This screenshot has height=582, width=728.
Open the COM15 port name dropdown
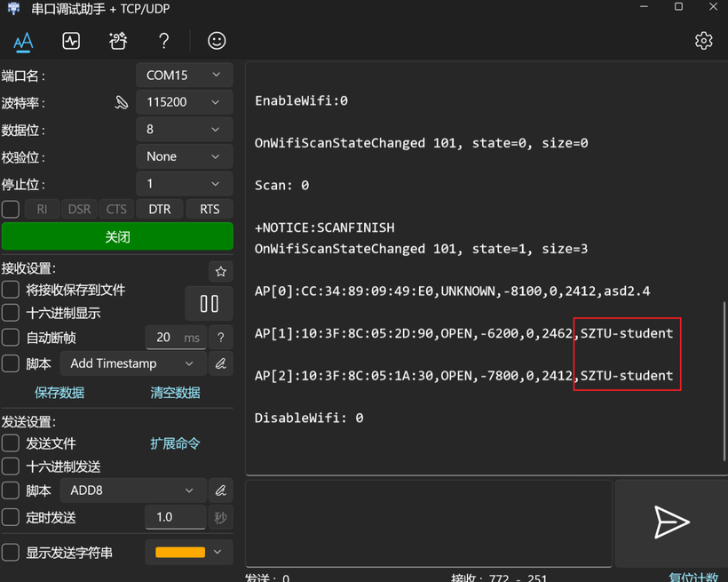tap(184, 76)
